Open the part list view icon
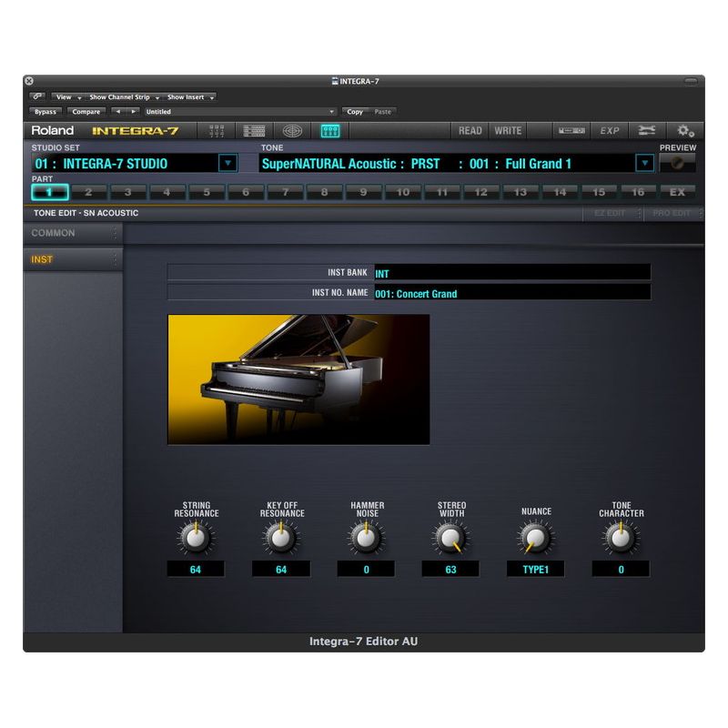Image resolution: width=728 pixels, height=728 pixels. [x=254, y=131]
